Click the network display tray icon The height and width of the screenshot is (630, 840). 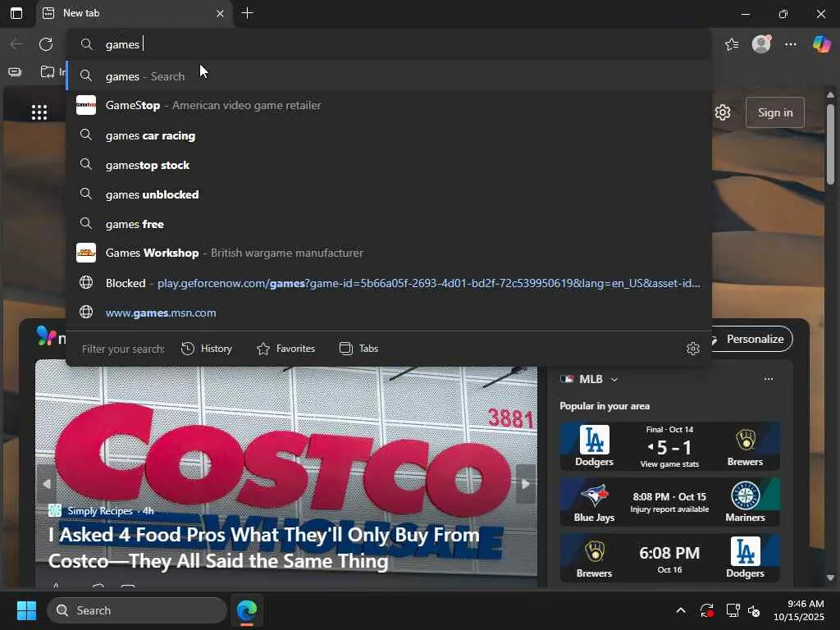coord(733,610)
